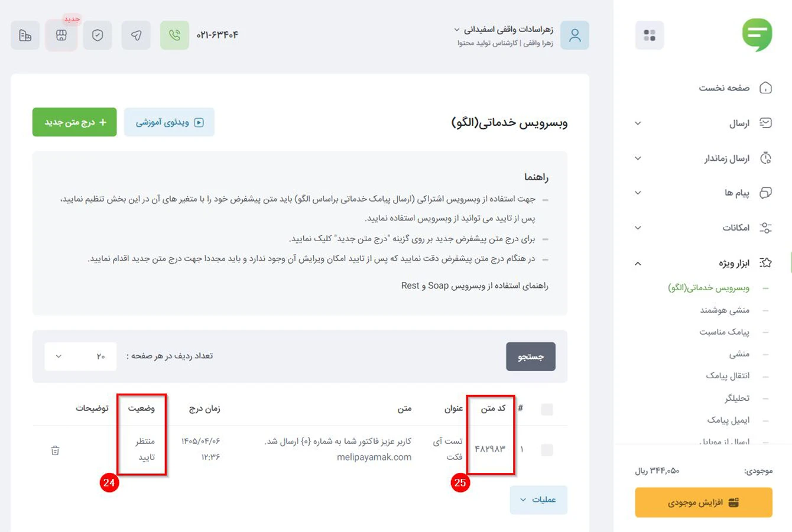
Task: Open the apps grid icon
Action: click(x=650, y=35)
